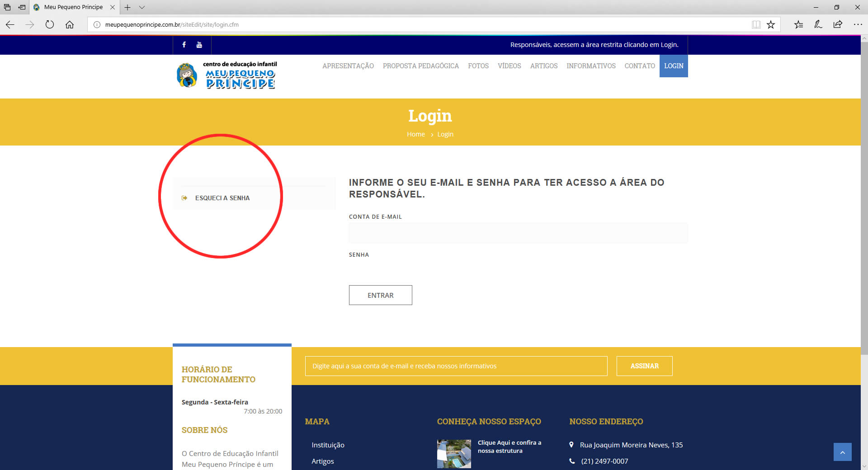The image size is (868, 470).
Task: Open the browser home page icon
Action: pyautogui.click(x=70, y=25)
